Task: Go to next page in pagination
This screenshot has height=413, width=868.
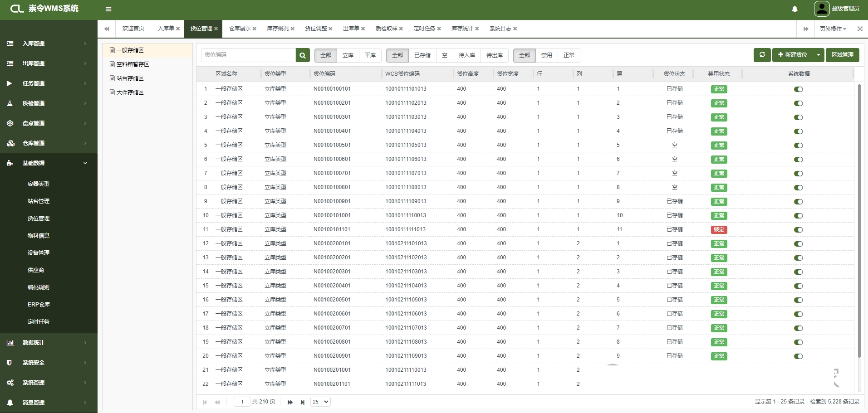Action: [290, 402]
